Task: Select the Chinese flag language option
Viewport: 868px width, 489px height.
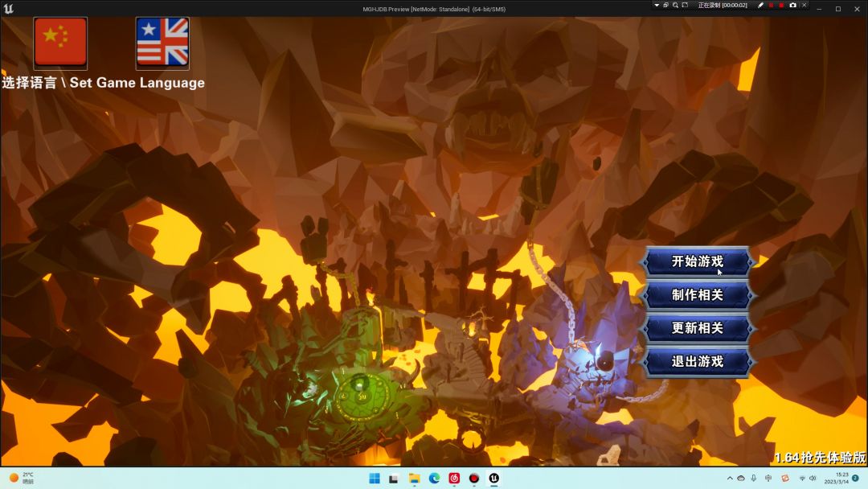Action: pos(60,43)
